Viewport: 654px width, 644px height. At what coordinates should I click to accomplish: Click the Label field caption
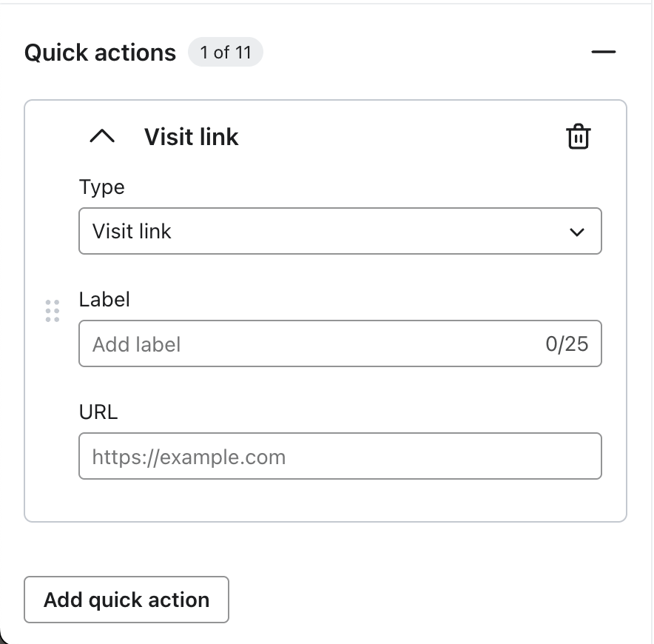(x=104, y=300)
